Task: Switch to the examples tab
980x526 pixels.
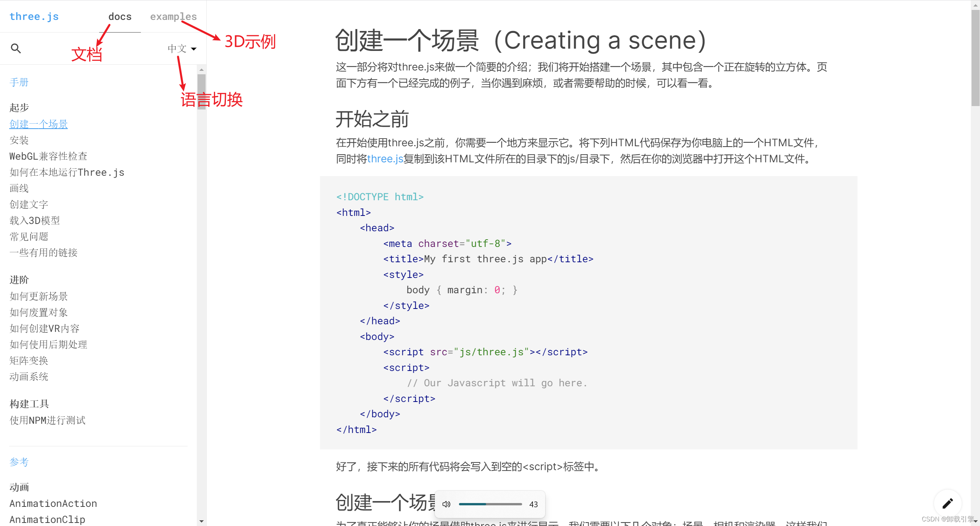Action: pyautogui.click(x=172, y=16)
